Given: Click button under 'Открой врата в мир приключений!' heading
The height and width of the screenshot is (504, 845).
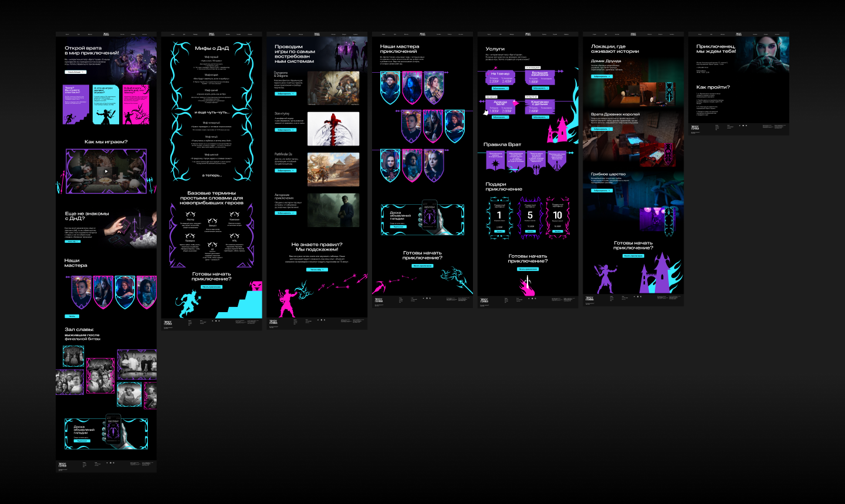Looking at the screenshot, I should coord(75,72).
